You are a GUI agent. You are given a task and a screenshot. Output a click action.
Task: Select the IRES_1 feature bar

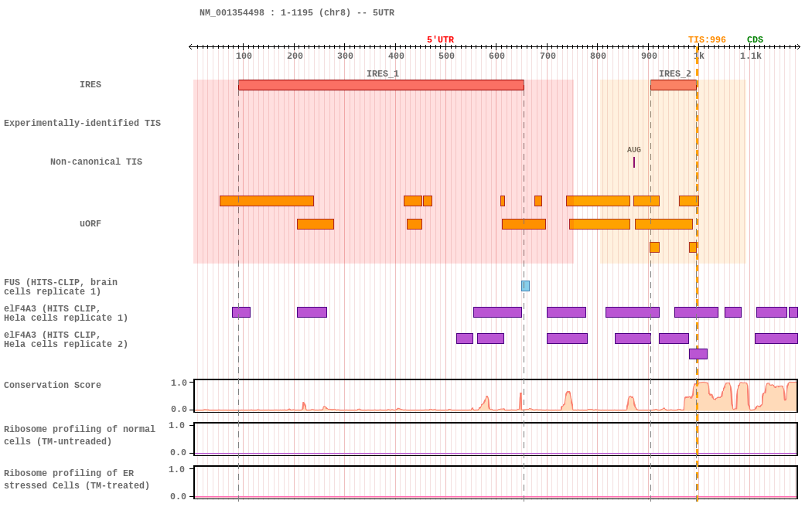(381, 85)
